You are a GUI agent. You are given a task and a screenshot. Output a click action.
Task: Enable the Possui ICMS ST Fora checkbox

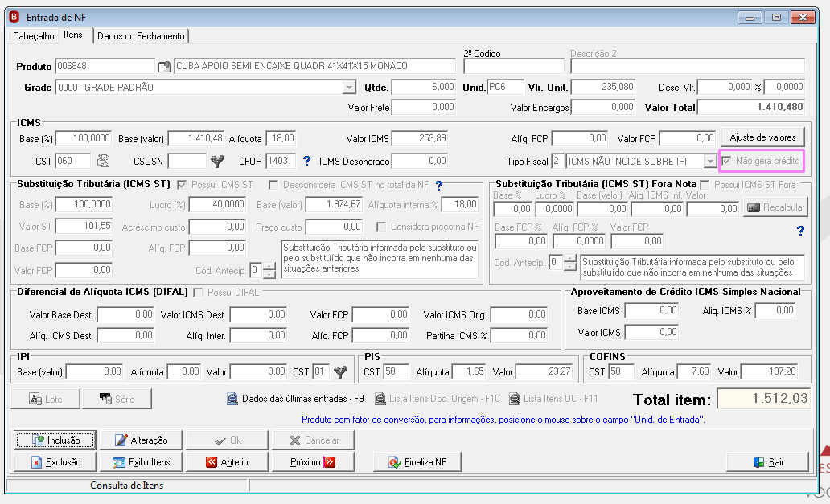(705, 185)
